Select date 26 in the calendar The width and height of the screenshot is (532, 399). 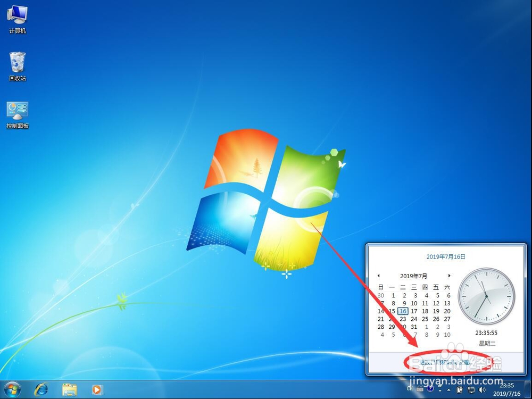tap(436, 319)
